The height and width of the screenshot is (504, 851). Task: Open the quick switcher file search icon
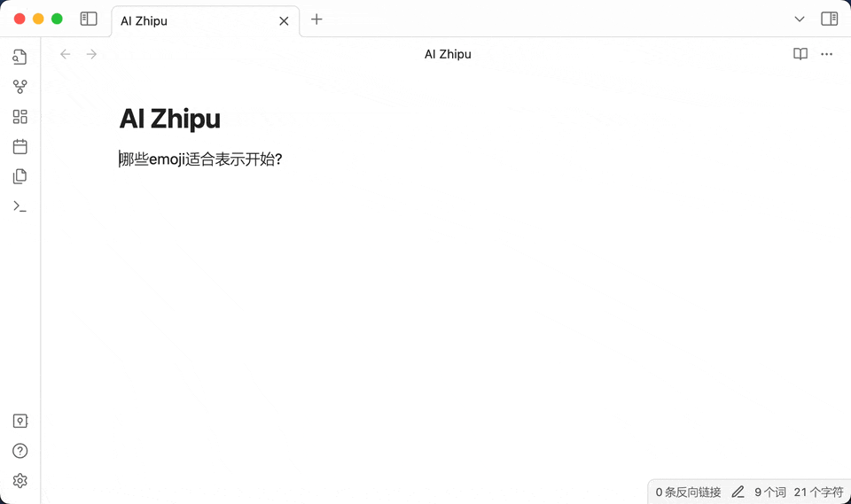pyautogui.click(x=20, y=57)
